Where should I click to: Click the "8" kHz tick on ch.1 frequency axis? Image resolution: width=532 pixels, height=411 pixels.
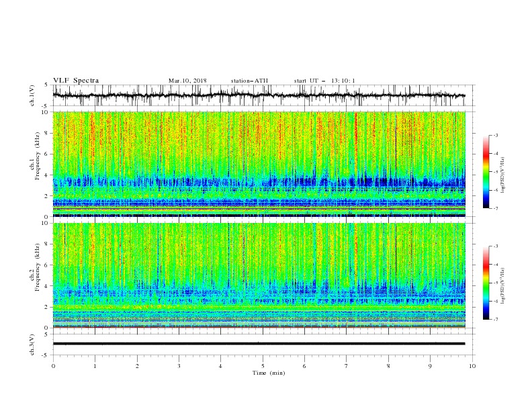47,133
